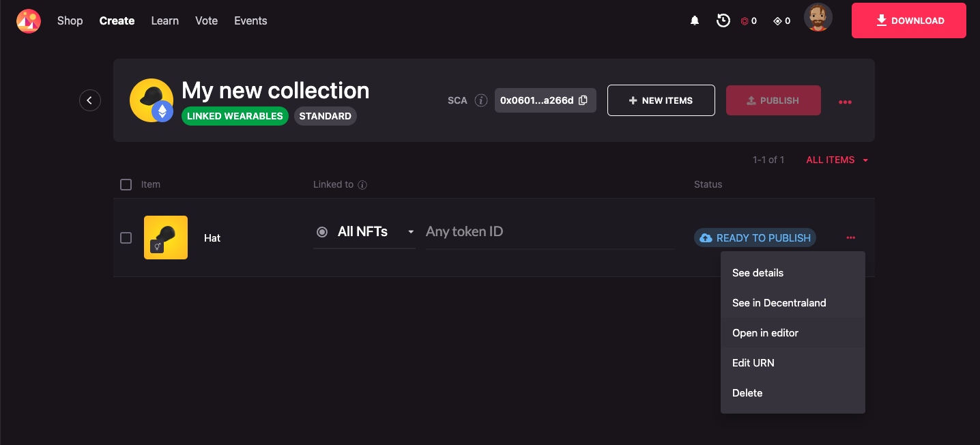Check the select-all items checkbox
The width and height of the screenshot is (980, 445).
pyautogui.click(x=126, y=184)
